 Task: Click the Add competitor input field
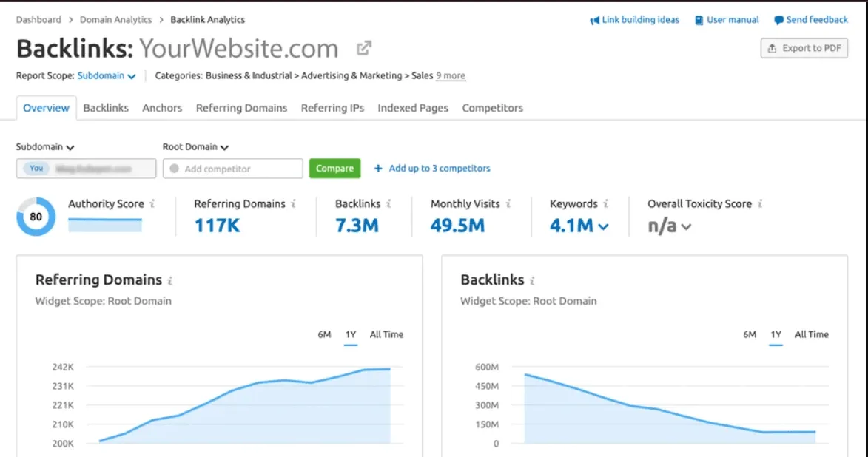232,168
